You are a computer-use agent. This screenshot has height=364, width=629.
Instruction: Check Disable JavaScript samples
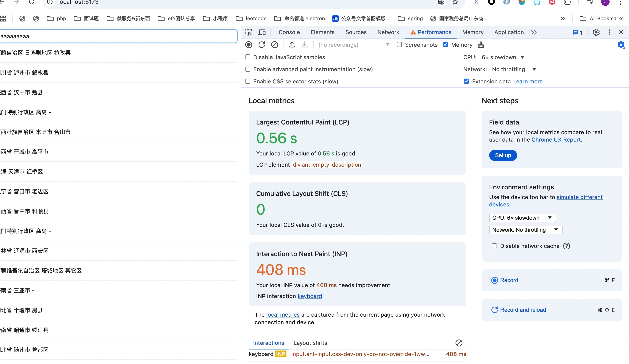point(247,57)
